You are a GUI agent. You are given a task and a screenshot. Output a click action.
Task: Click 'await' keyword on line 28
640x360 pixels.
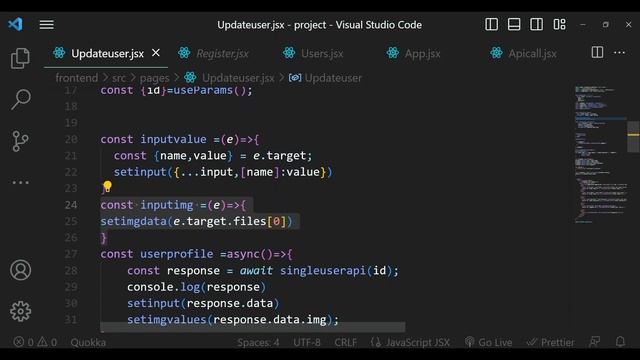pos(256,271)
